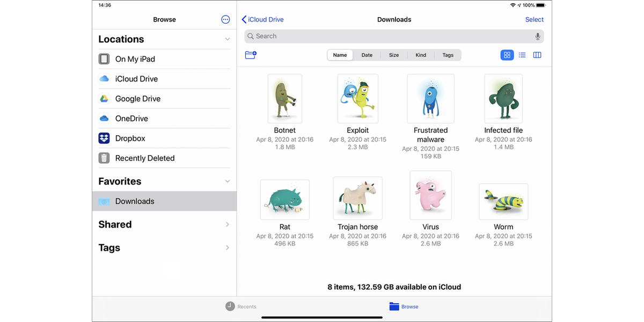
Task: Click the Worm file name
Action: [503, 227]
